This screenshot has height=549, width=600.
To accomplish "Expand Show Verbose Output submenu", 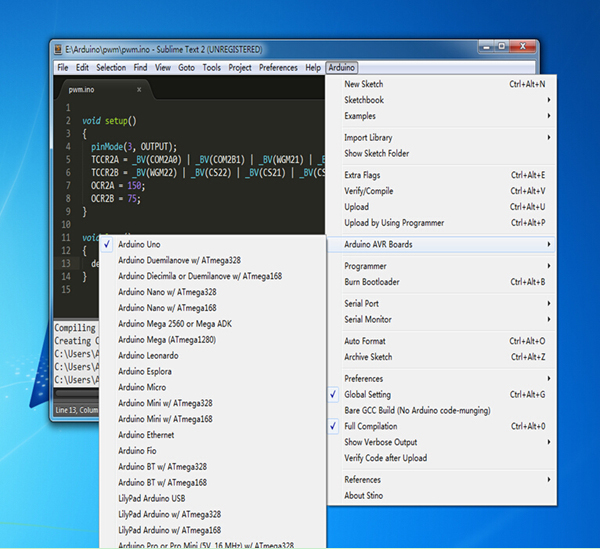I will tap(442, 442).
